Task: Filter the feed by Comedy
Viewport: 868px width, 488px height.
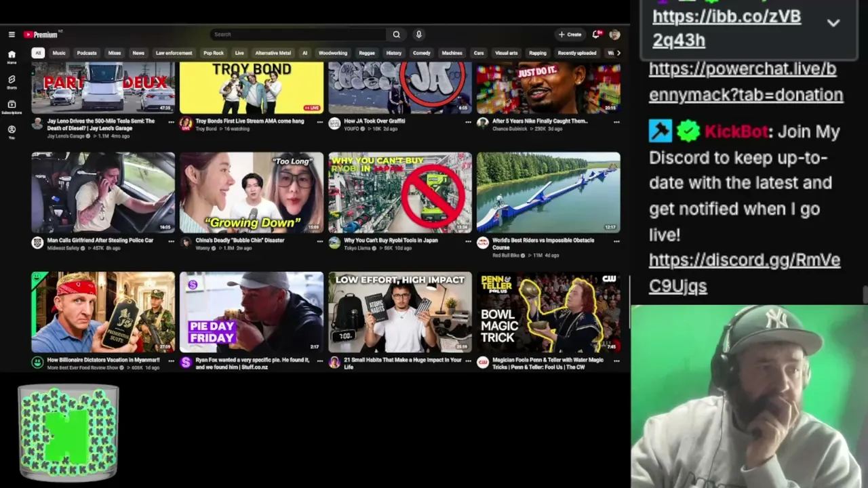Action: tap(422, 53)
